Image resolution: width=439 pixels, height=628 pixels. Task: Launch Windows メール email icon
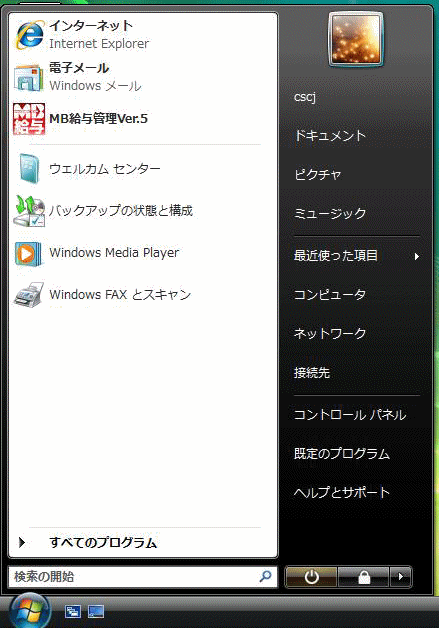[29, 77]
